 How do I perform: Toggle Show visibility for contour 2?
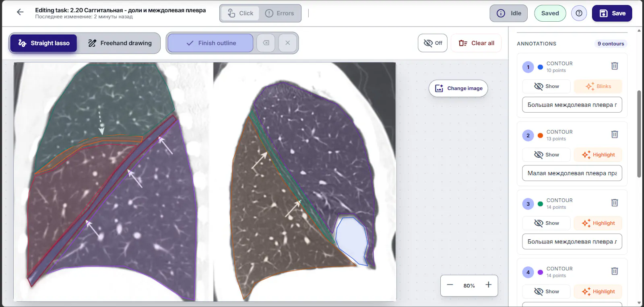coord(546,155)
